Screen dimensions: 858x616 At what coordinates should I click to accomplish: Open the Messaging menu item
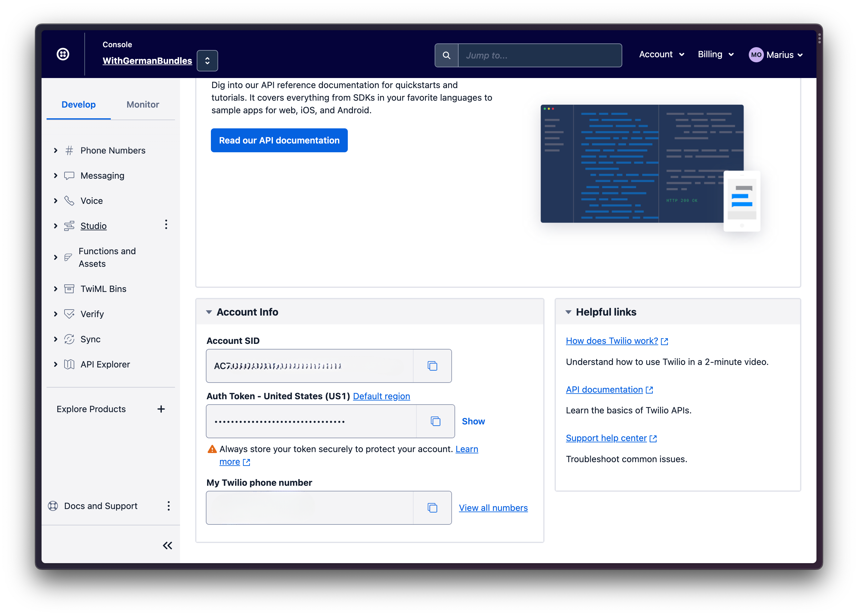coord(102,176)
